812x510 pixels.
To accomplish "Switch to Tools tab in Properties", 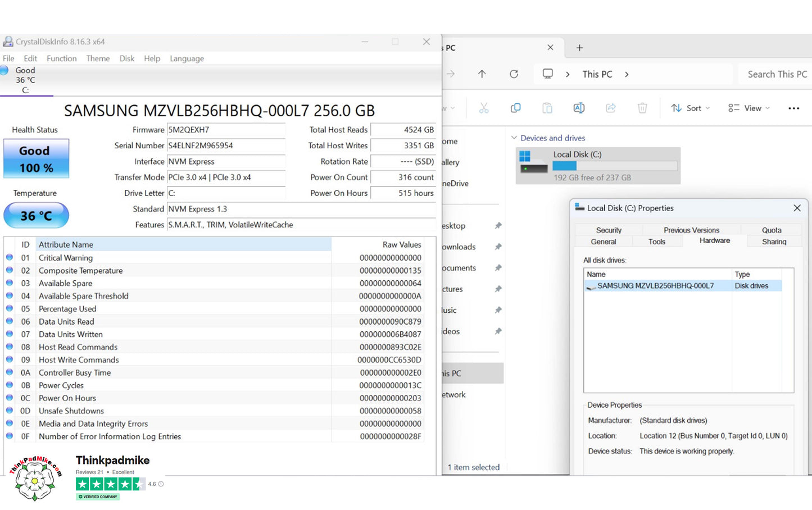I will [656, 242].
